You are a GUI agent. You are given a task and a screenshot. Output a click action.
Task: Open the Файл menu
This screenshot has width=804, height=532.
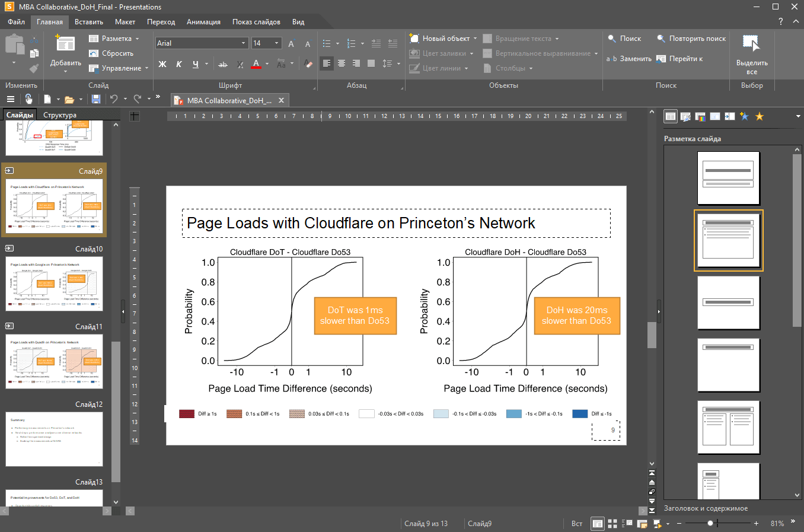(x=17, y=22)
